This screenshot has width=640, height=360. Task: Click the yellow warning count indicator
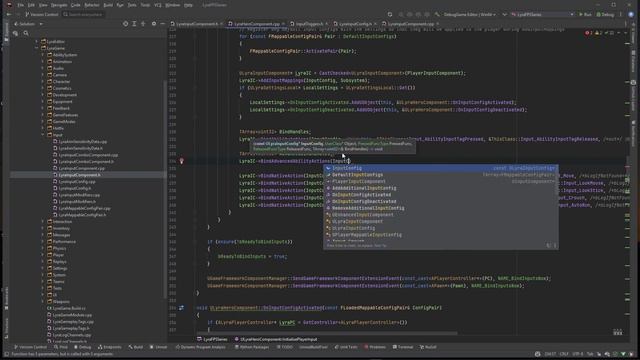click(x=598, y=33)
